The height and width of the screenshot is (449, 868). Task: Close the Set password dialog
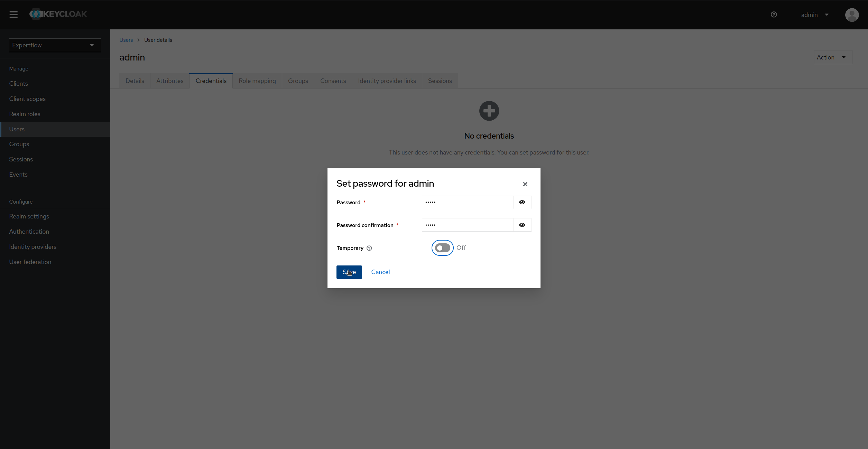[x=525, y=184]
